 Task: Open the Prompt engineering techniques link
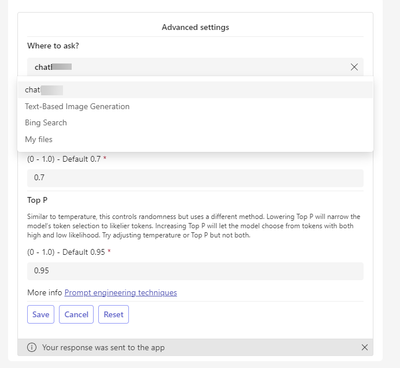pyautogui.click(x=121, y=293)
